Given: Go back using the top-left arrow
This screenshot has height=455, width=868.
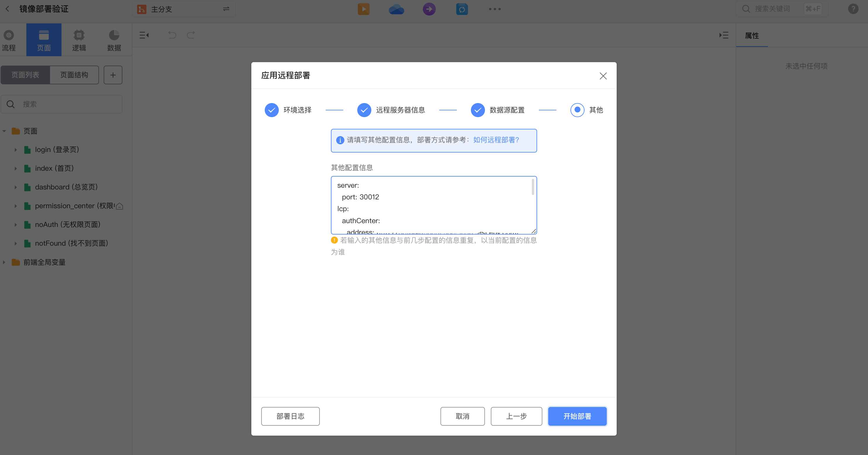Looking at the screenshot, I should tap(7, 9).
